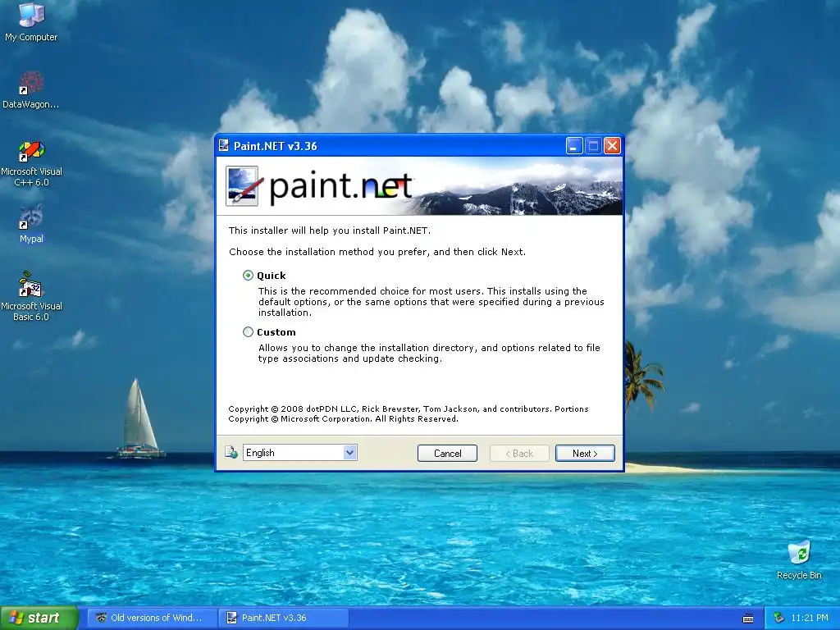Choose the Quick installation option
Viewport: 840px width, 630px height.
click(x=248, y=276)
